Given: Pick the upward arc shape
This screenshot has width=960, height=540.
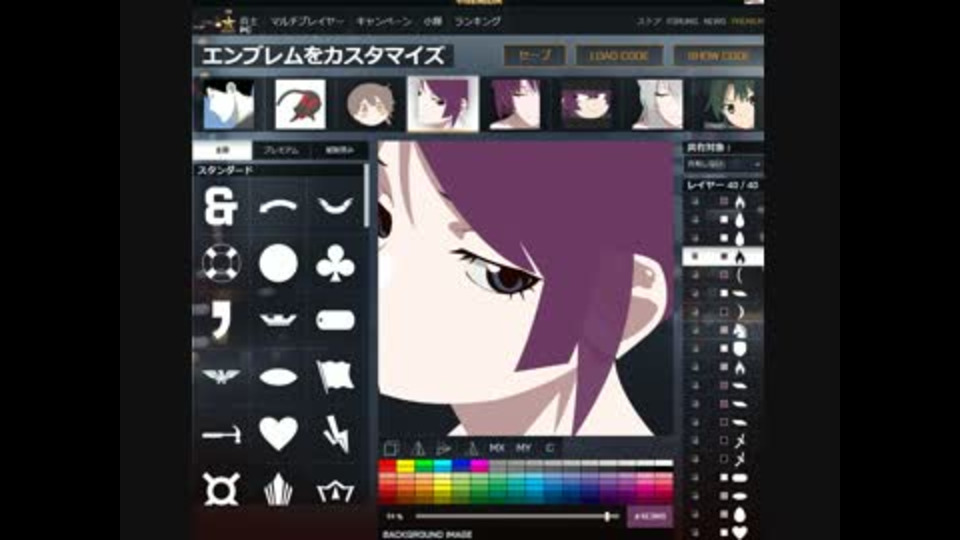Looking at the screenshot, I should (x=278, y=207).
